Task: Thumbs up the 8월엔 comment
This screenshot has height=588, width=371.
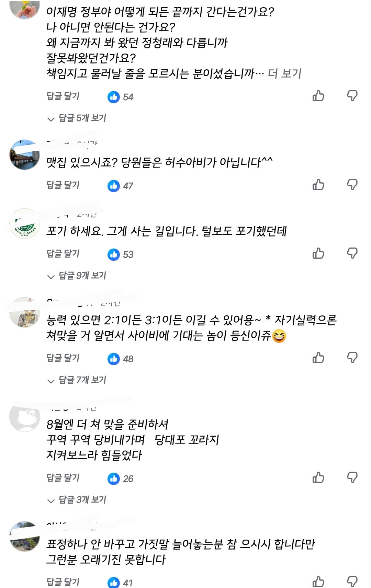Action: 318,477
